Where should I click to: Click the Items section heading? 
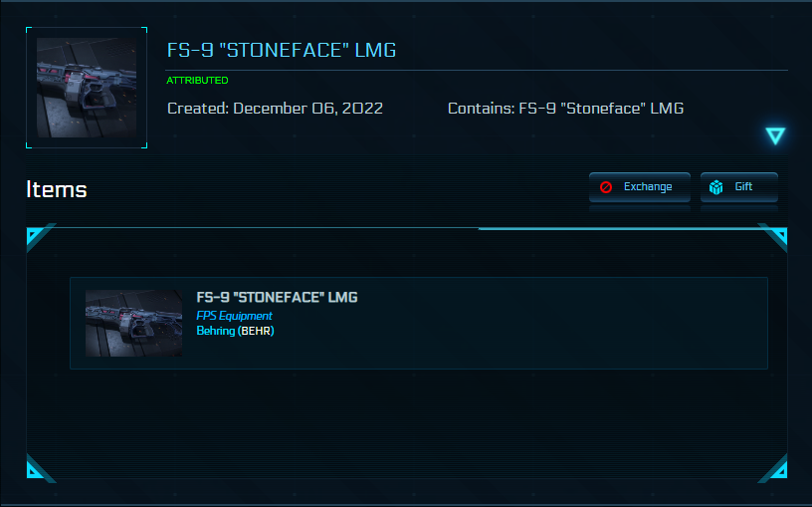click(x=57, y=189)
